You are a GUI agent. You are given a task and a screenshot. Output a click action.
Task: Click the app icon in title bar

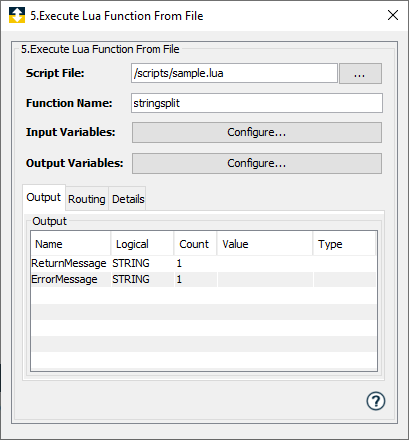click(17, 15)
